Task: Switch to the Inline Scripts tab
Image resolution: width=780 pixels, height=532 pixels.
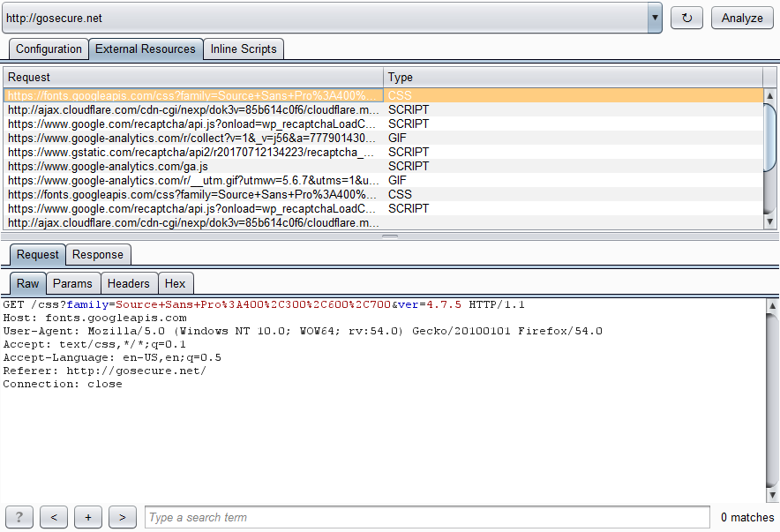Action: [244, 49]
